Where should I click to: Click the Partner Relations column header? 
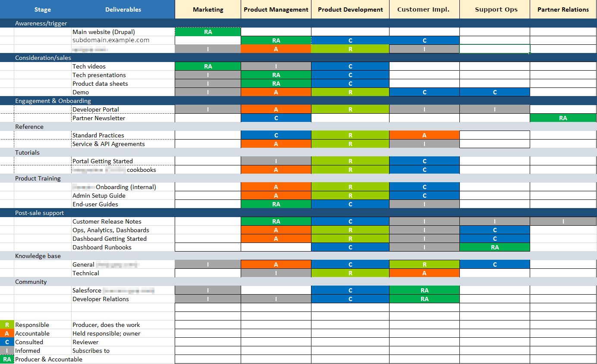(563, 9)
